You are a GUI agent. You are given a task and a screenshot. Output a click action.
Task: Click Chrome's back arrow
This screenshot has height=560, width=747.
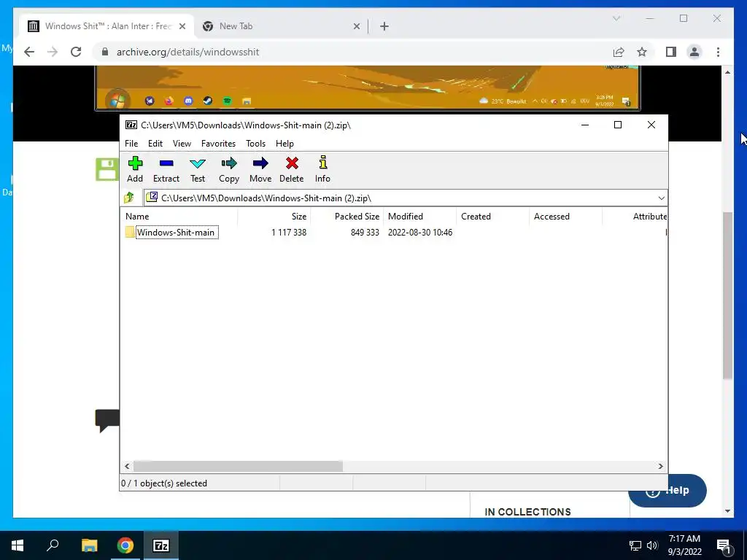coord(29,52)
